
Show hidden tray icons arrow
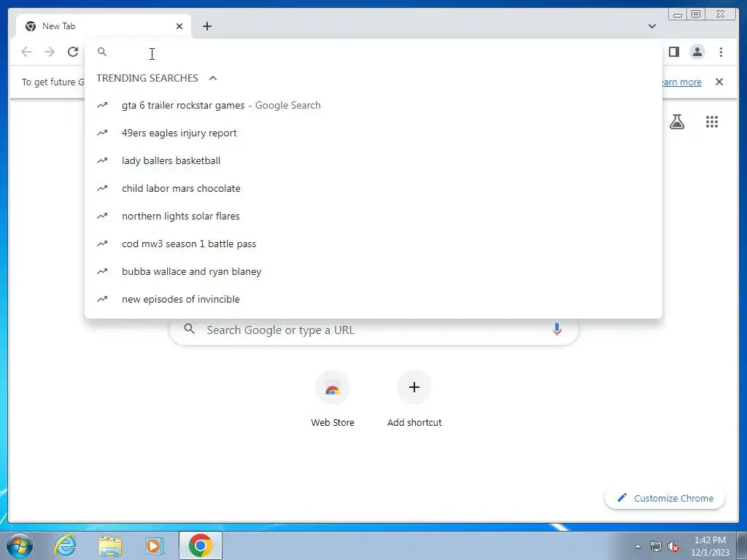click(638, 546)
